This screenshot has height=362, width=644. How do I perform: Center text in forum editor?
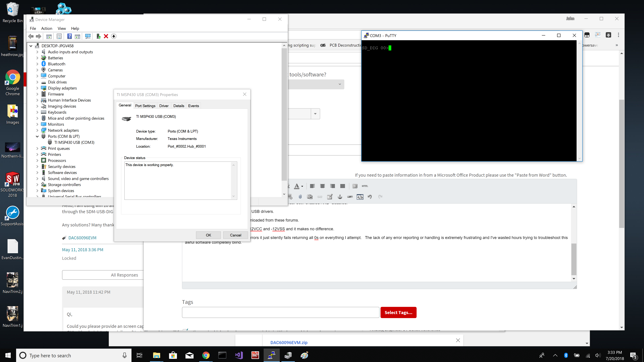click(323, 186)
